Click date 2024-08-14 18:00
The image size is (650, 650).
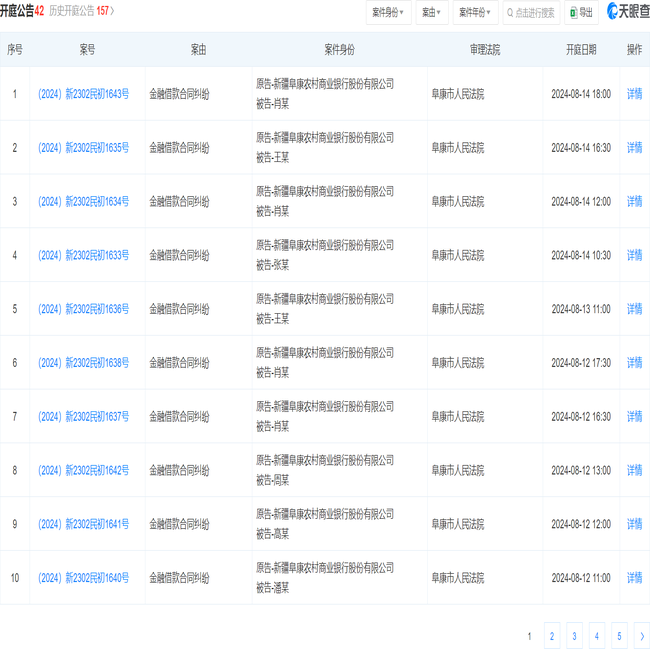(x=581, y=94)
